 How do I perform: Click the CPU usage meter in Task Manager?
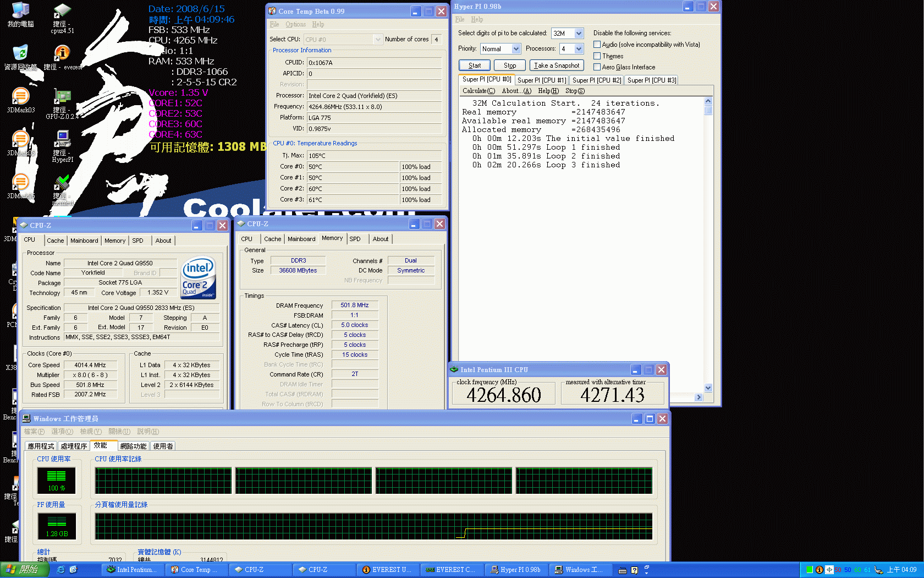(57, 480)
